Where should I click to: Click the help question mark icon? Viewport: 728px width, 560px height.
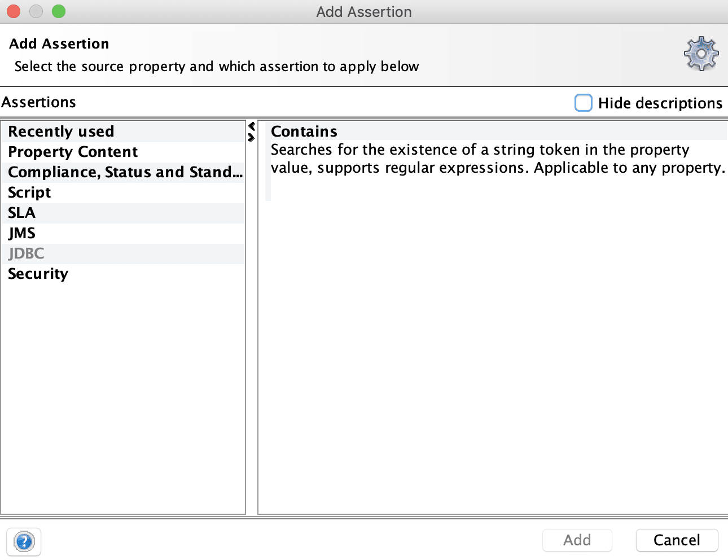24,542
